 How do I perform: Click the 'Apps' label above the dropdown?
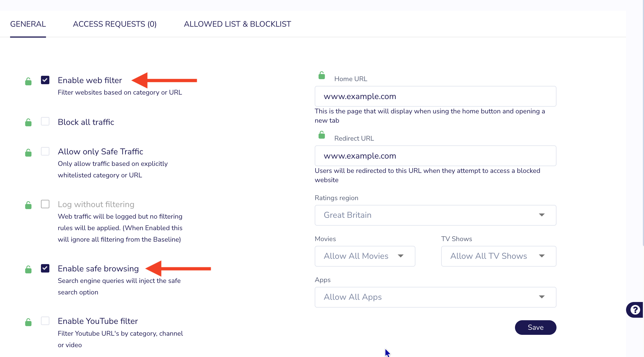click(x=323, y=280)
